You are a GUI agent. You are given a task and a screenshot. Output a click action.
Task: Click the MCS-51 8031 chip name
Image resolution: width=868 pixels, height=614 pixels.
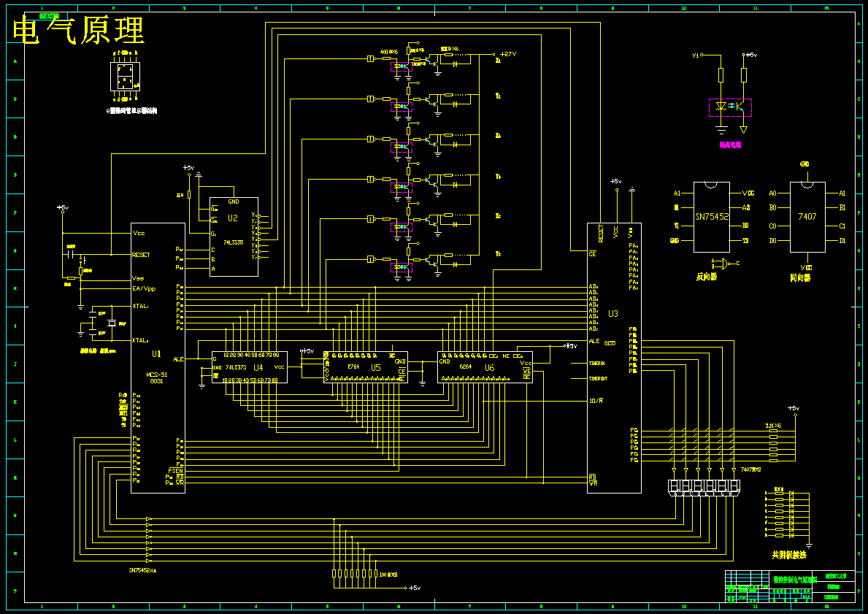(157, 377)
